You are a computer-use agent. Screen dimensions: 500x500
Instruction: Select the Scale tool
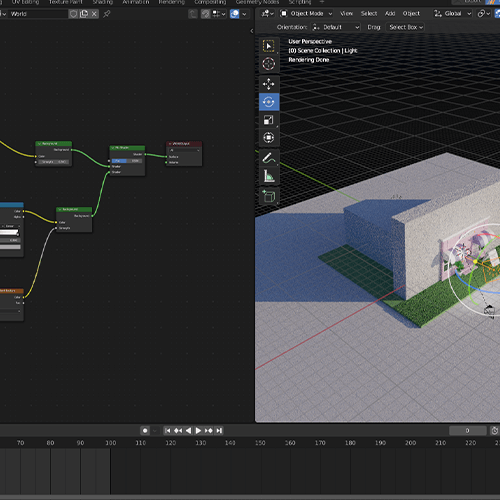(269, 120)
